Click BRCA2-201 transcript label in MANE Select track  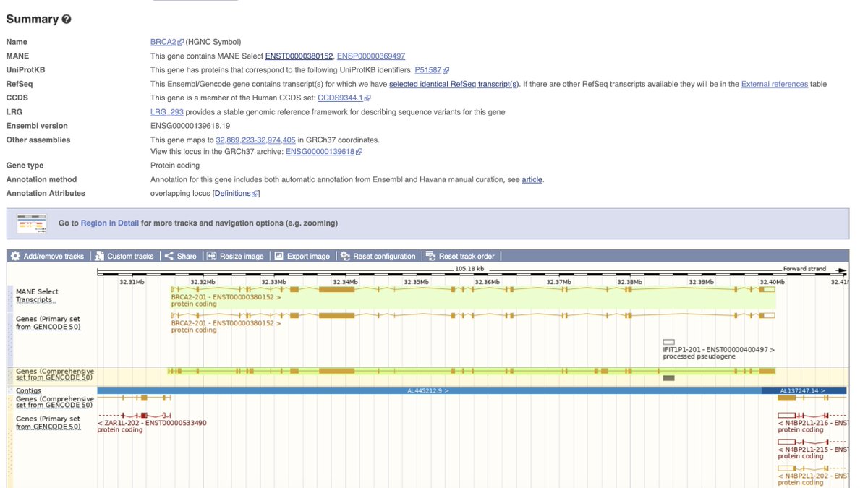[x=226, y=297]
